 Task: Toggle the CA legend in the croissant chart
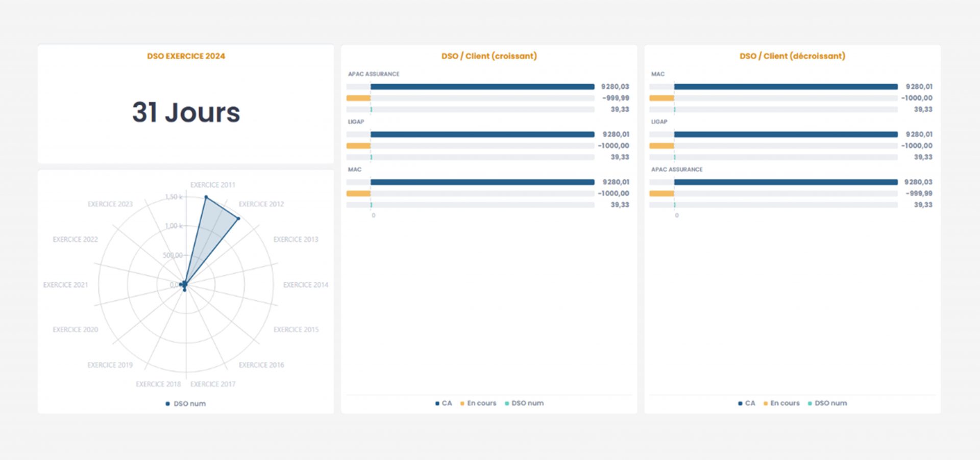click(x=444, y=403)
